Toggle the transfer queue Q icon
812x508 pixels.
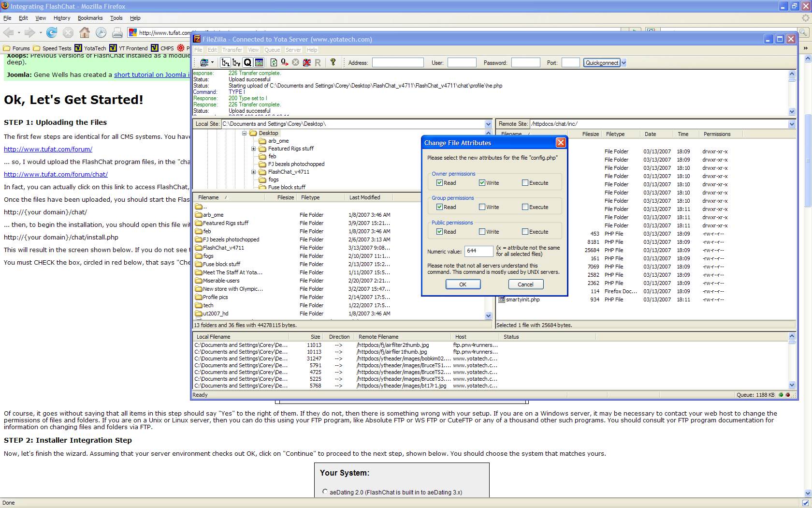(247, 62)
